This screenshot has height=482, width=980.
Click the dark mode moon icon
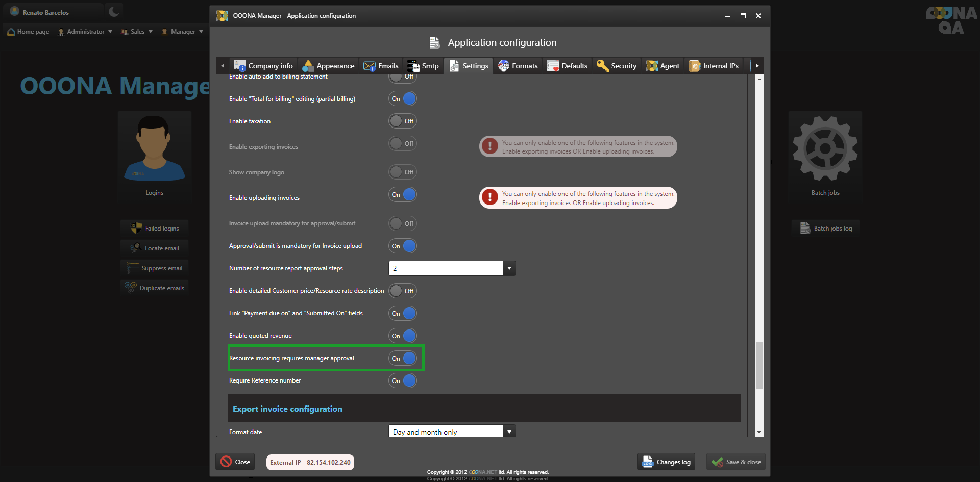tap(114, 12)
